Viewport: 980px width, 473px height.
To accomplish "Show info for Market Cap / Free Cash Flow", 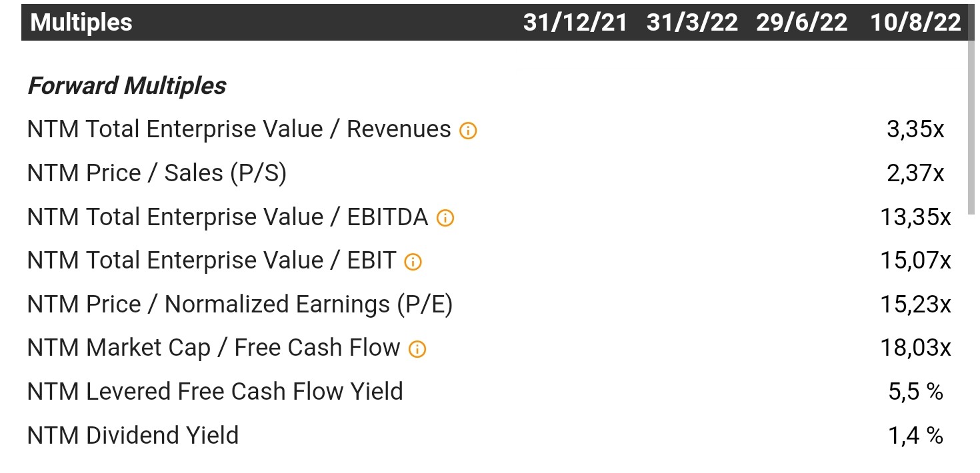I will coord(417,349).
